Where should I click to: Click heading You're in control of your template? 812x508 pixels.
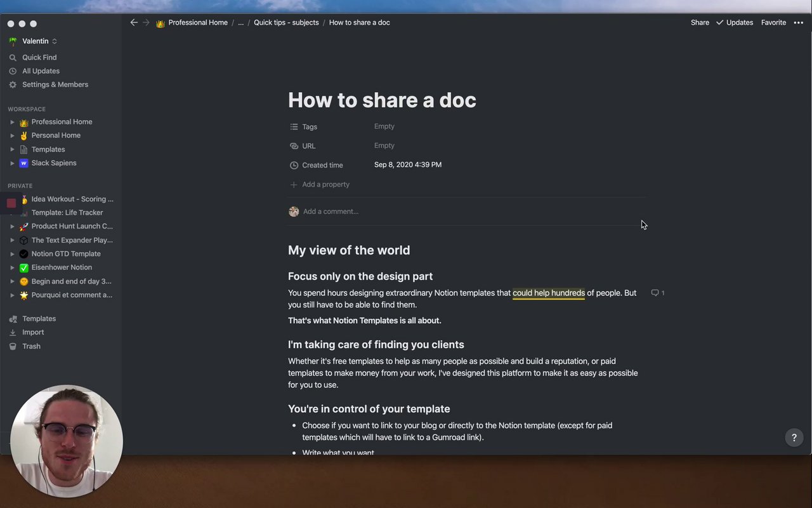pyautogui.click(x=369, y=409)
